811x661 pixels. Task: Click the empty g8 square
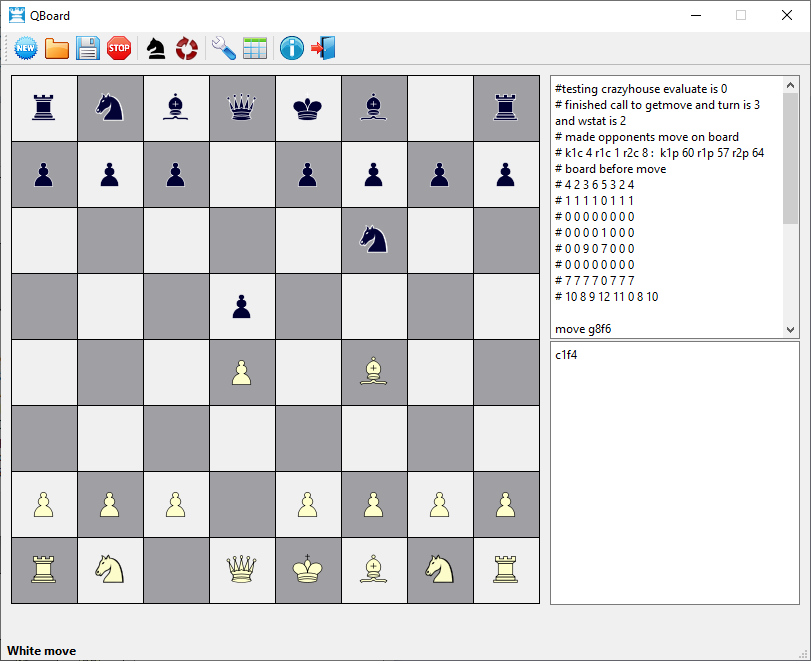440,109
